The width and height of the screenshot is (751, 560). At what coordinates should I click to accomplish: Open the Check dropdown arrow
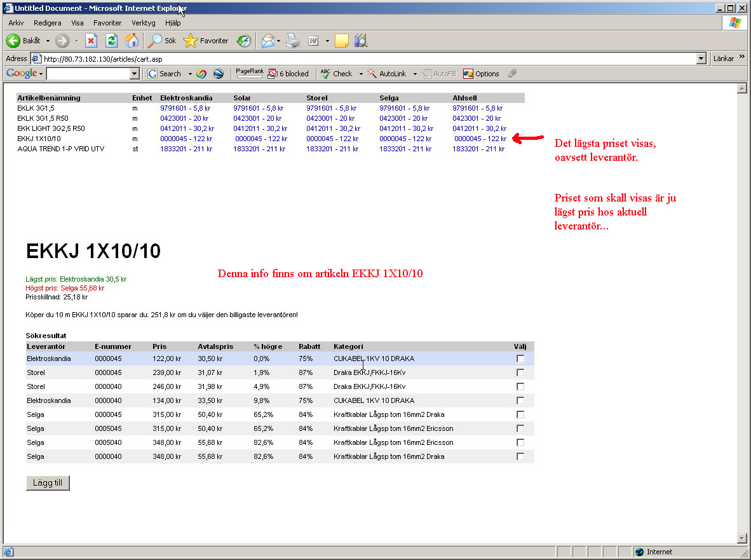click(361, 74)
